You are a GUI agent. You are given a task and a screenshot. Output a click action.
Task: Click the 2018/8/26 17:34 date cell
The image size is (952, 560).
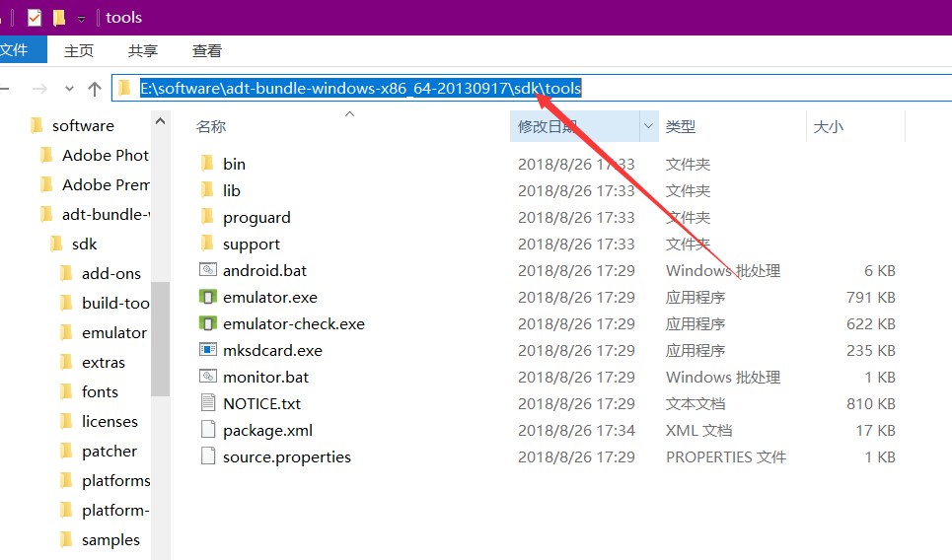[576, 431]
